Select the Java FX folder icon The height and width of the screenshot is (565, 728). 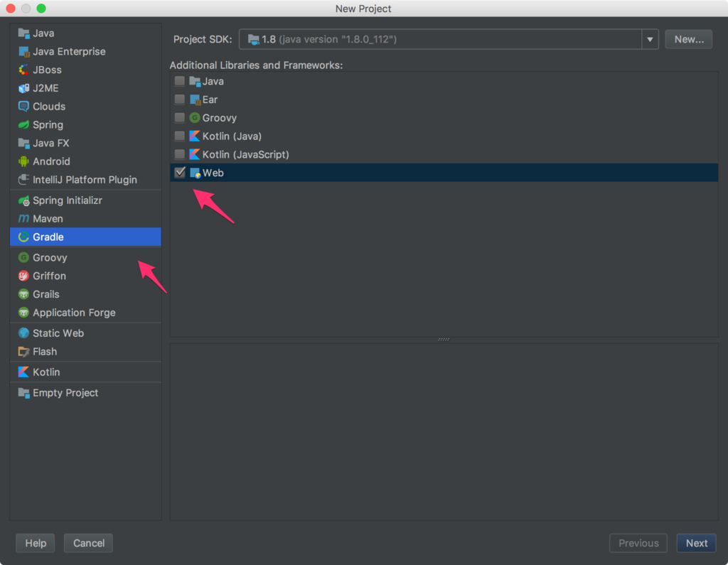click(x=23, y=143)
